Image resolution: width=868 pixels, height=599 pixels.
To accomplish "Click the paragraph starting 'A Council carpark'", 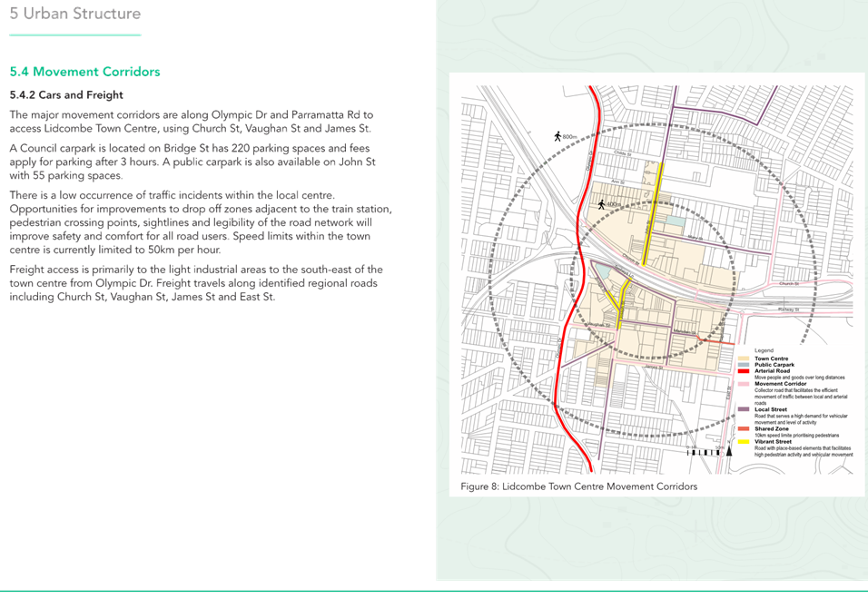I will tap(192, 162).
